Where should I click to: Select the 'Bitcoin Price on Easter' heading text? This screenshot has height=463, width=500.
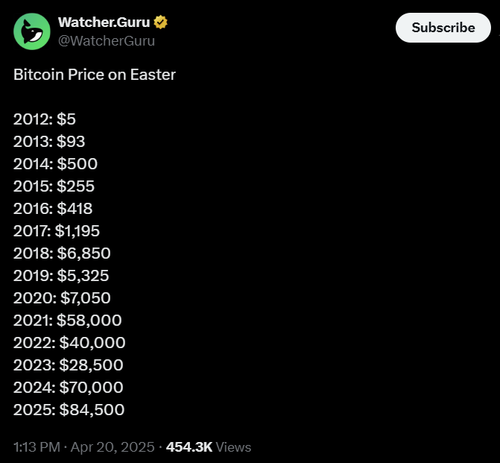[x=94, y=75]
